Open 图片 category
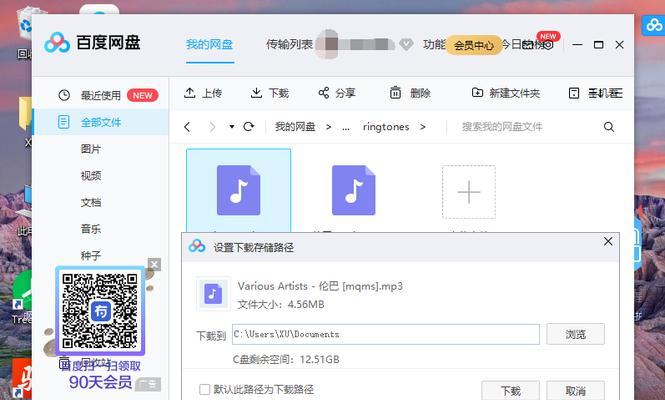The width and height of the screenshot is (665, 400). (x=91, y=149)
